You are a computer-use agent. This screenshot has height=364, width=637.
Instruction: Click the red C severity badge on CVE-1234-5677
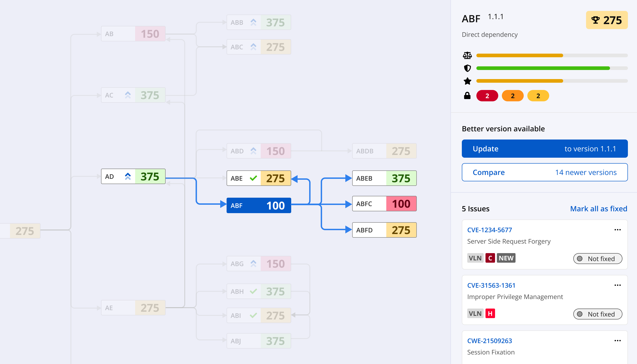490,258
